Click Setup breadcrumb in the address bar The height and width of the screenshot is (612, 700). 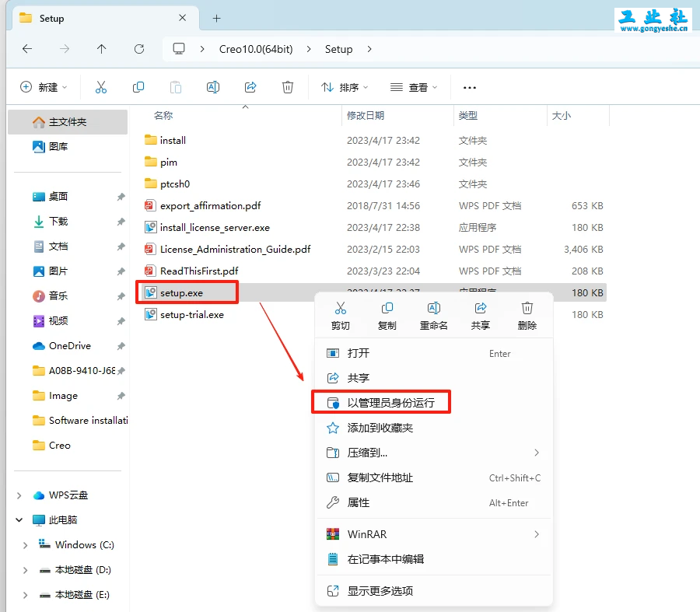339,49
